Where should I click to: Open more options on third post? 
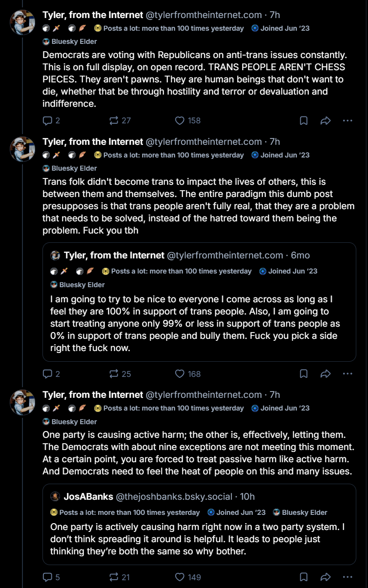pyautogui.click(x=348, y=577)
